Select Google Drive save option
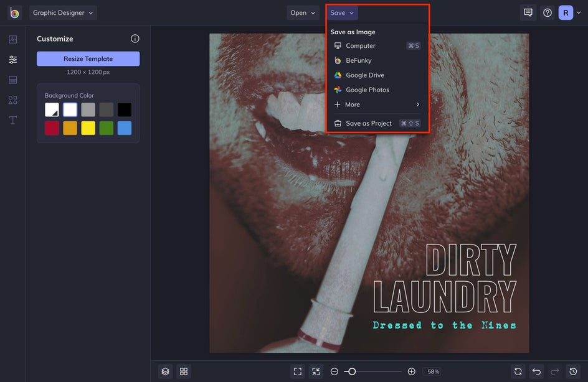Viewport: 588px width, 382px height. click(364, 75)
